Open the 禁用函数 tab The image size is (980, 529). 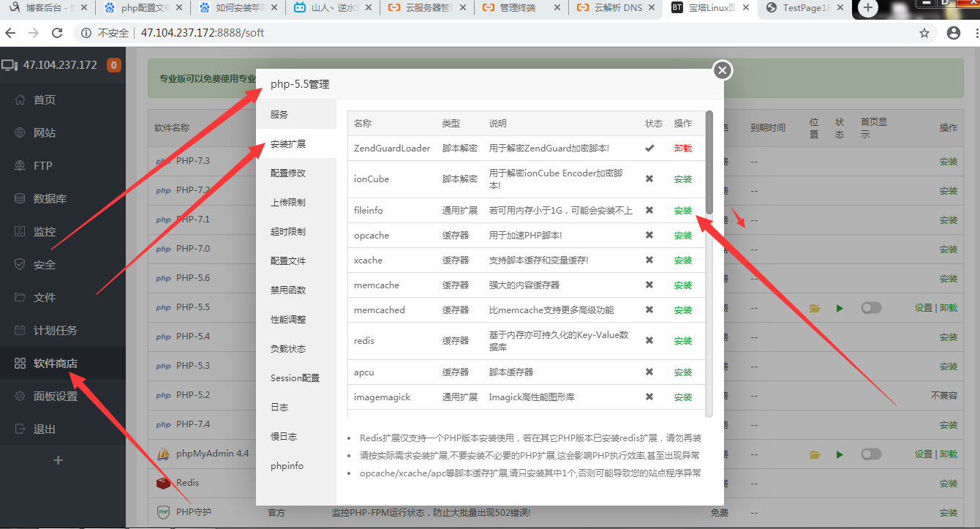point(296,290)
